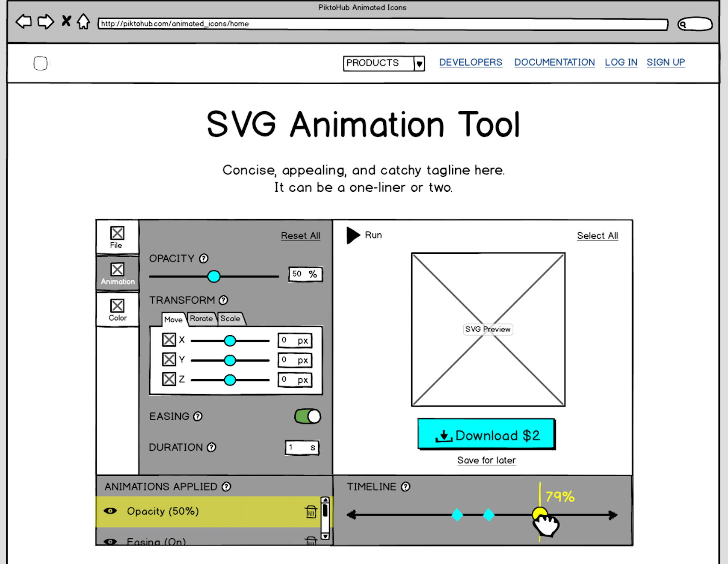The width and height of the screenshot is (728, 564).
Task: Show help for ANIMATIONS APPLIED
Action: click(x=227, y=487)
